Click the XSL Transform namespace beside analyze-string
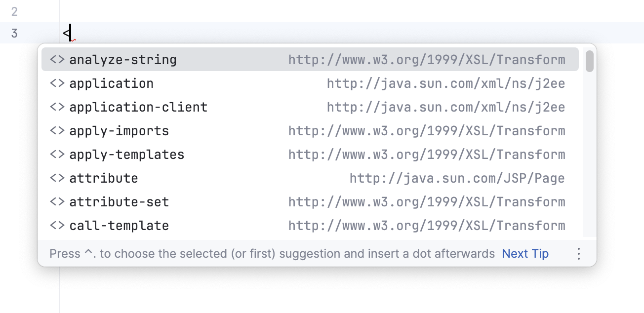Viewport: 644px width, 313px height. coord(427,59)
